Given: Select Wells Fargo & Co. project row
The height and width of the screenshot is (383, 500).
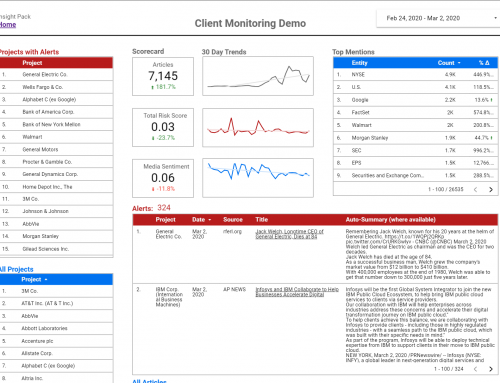Looking at the screenshot, I should [56, 87].
